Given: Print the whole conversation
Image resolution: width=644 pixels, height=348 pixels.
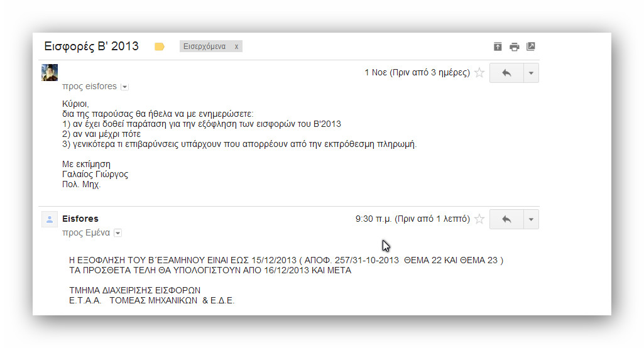Looking at the screenshot, I should (x=514, y=47).
